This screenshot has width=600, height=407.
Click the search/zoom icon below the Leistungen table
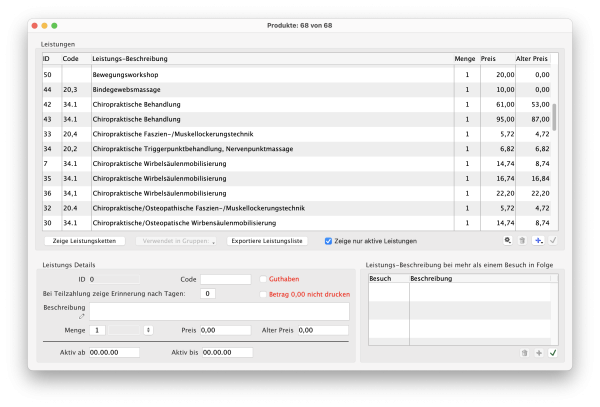click(509, 241)
